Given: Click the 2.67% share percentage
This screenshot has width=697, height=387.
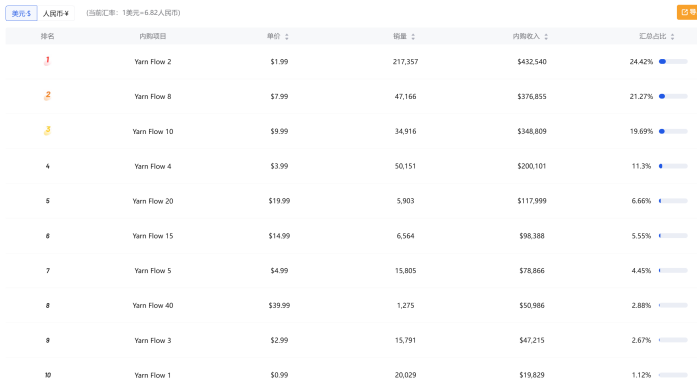Looking at the screenshot, I should pyautogui.click(x=641, y=340).
